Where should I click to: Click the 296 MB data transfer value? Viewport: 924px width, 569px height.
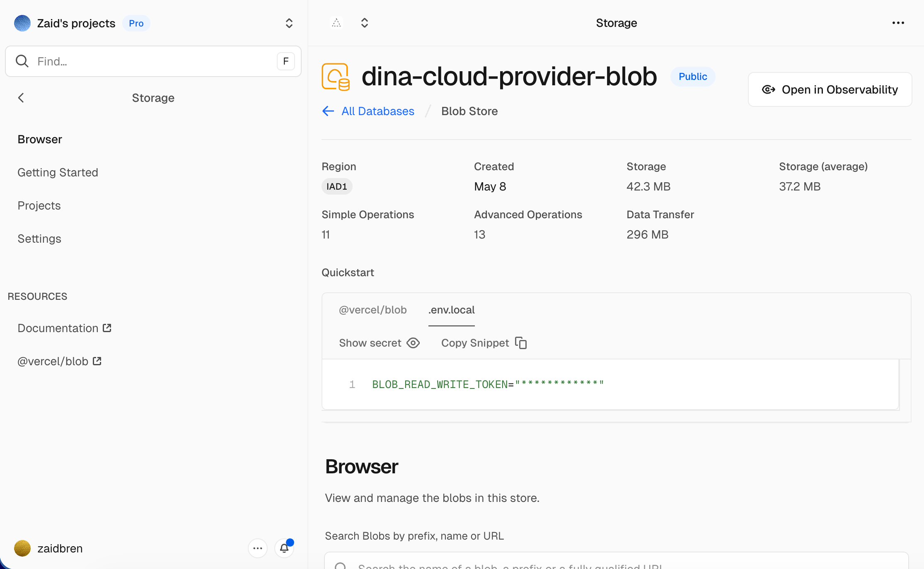pos(648,234)
